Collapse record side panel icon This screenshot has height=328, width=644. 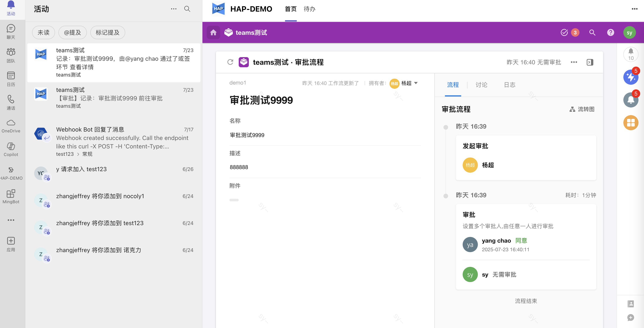click(x=590, y=62)
